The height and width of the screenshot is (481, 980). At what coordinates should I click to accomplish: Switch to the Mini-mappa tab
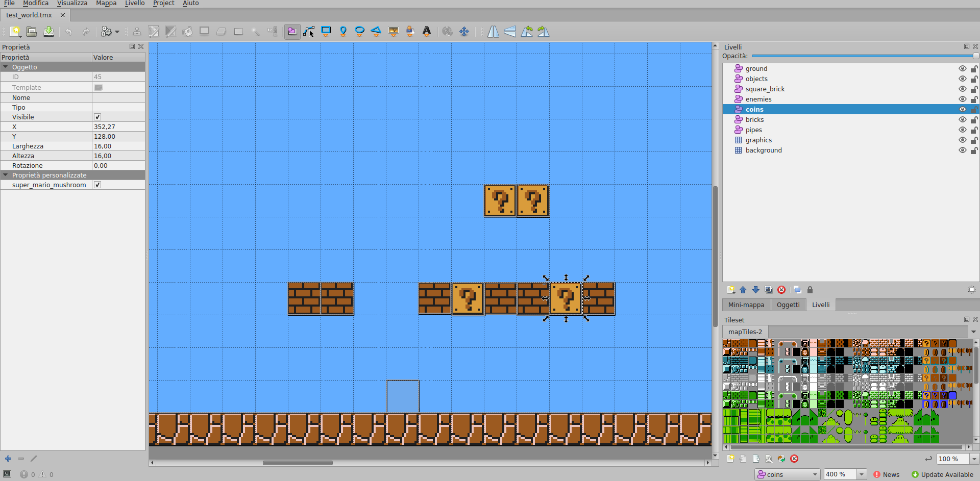click(746, 305)
